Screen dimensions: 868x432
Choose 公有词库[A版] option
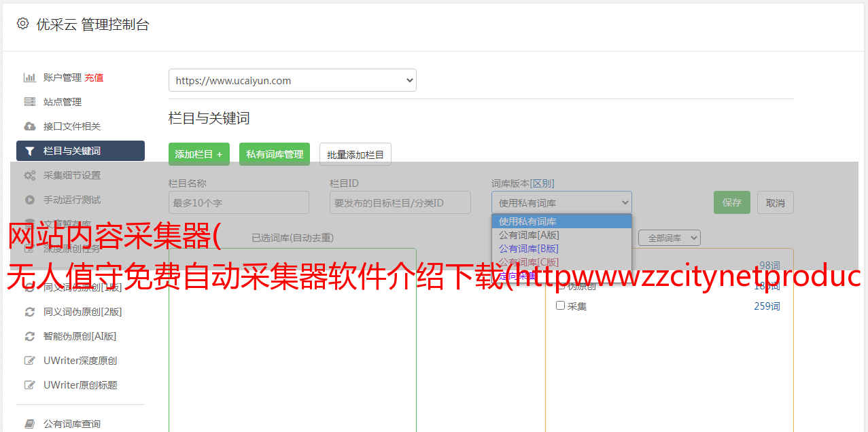pos(561,235)
